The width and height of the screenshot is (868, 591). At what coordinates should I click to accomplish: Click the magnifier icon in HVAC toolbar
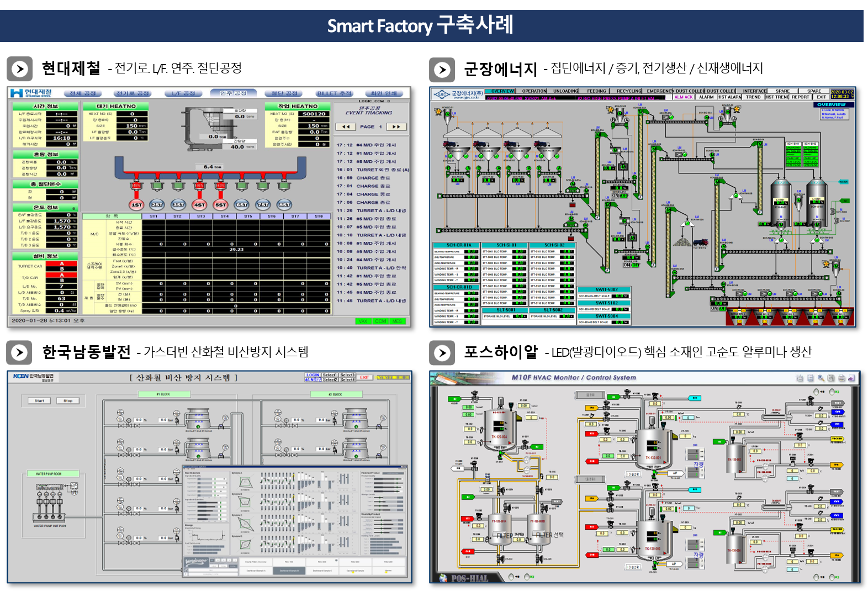coord(821,378)
